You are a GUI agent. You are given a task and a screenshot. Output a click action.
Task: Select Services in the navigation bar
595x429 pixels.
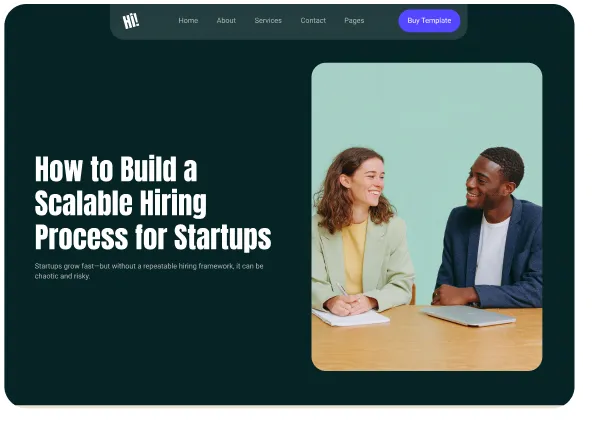pyautogui.click(x=268, y=20)
